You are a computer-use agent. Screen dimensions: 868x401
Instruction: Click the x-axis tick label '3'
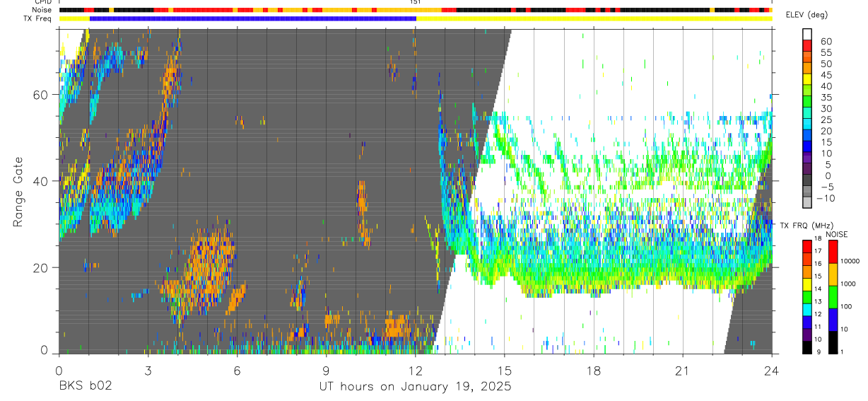coord(148,371)
